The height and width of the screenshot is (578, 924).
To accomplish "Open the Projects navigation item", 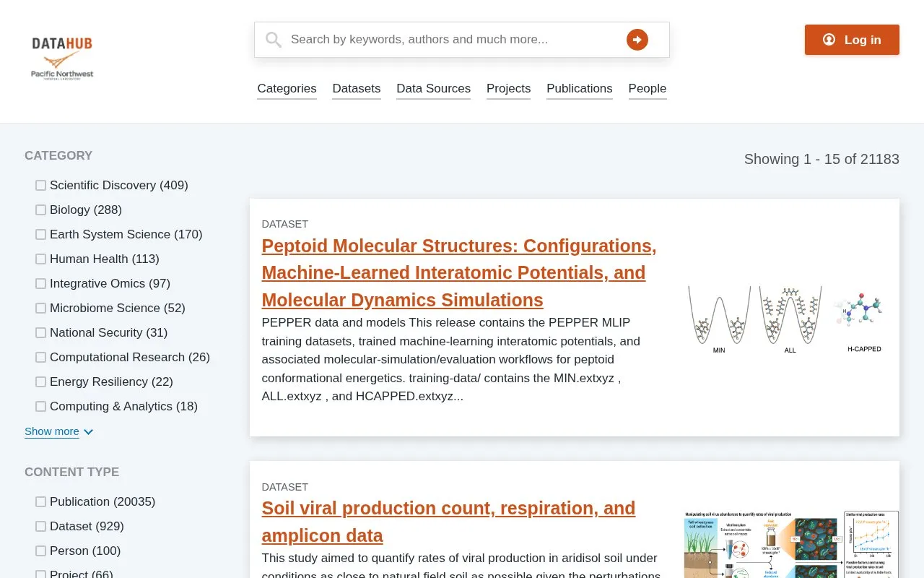I will point(508,88).
